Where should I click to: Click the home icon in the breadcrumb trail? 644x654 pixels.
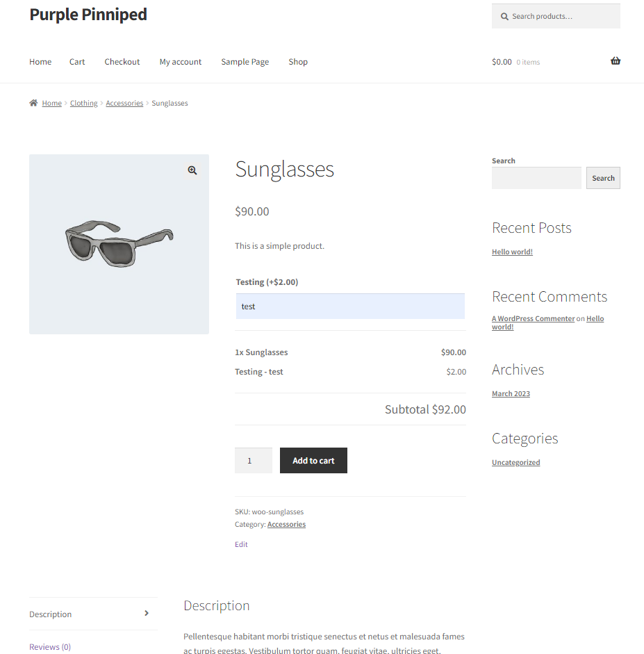[33, 102]
